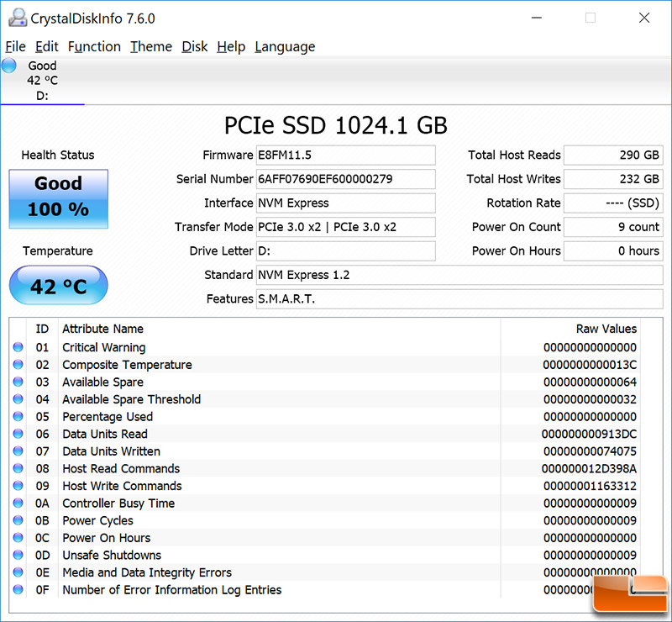Click the status dot for Available Spare Threshold

coord(18,399)
